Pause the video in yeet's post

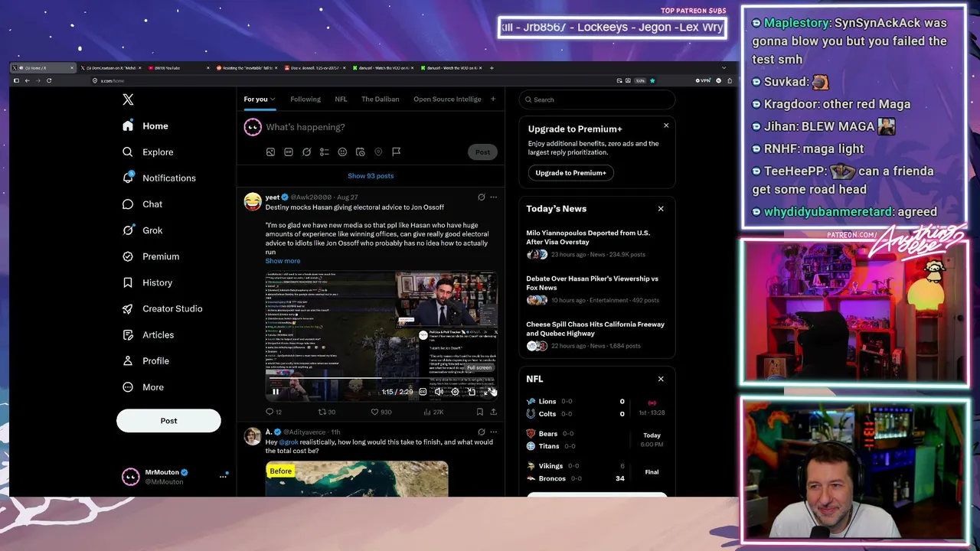pos(276,392)
